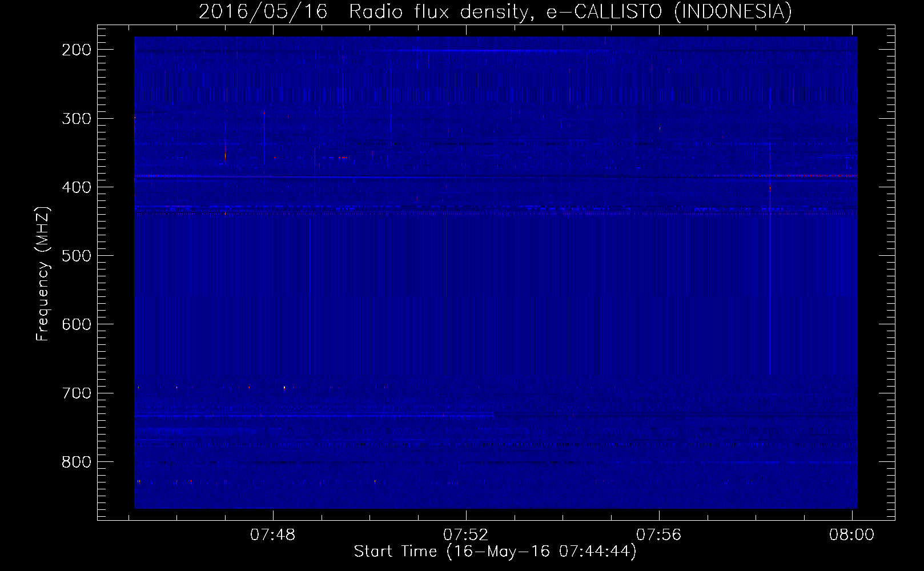This screenshot has height=571, width=924.
Task: Click the "Start Time (16-May-16 07:44:44)" axis label
Action: (495, 552)
